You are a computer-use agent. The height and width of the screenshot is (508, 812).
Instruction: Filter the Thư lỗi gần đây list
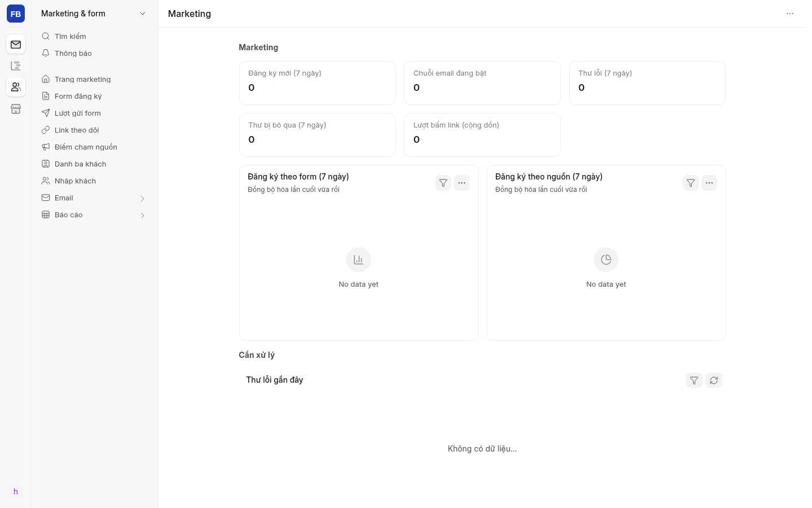tap(694, 380)
